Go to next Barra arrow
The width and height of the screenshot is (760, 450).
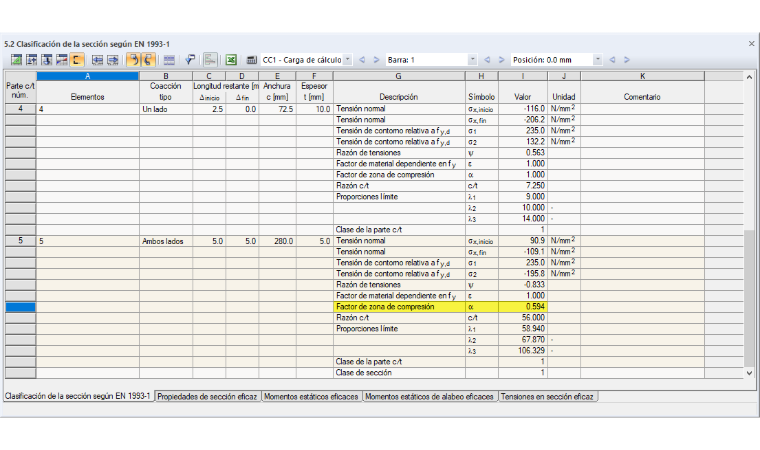501,60
